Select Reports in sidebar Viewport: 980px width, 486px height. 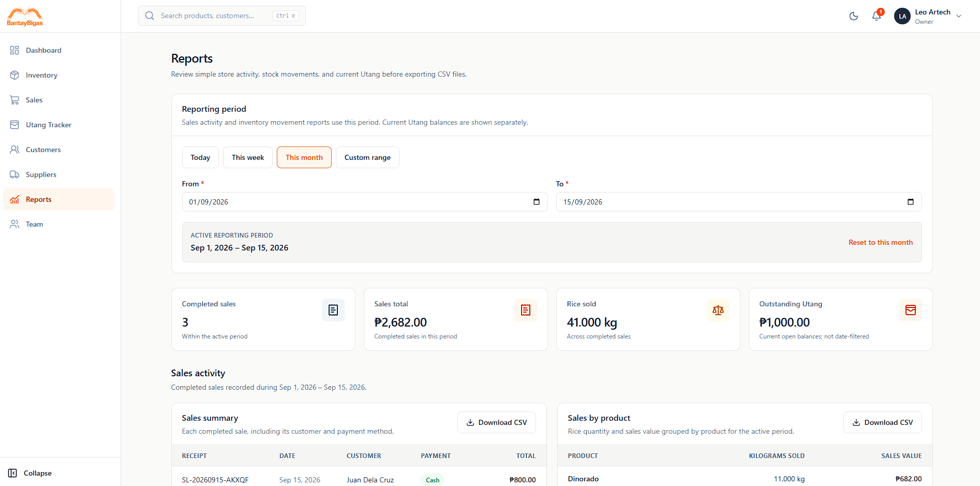(58, 199)
